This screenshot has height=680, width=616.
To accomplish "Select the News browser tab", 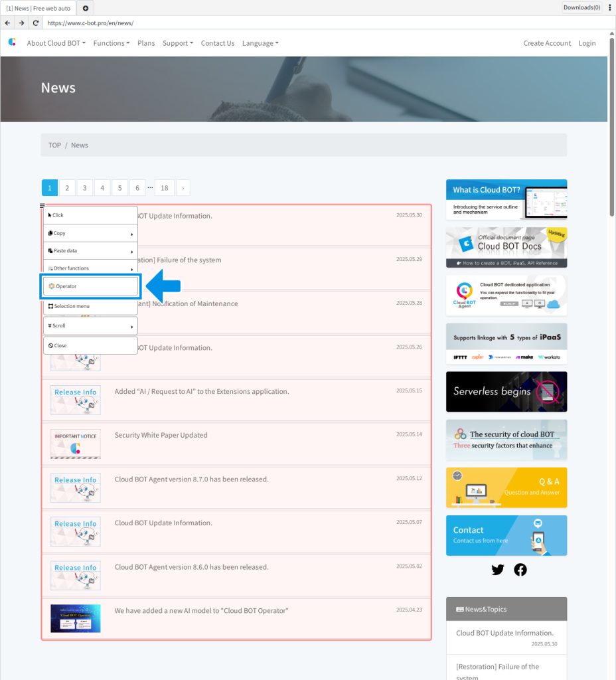I will point(38,8).
